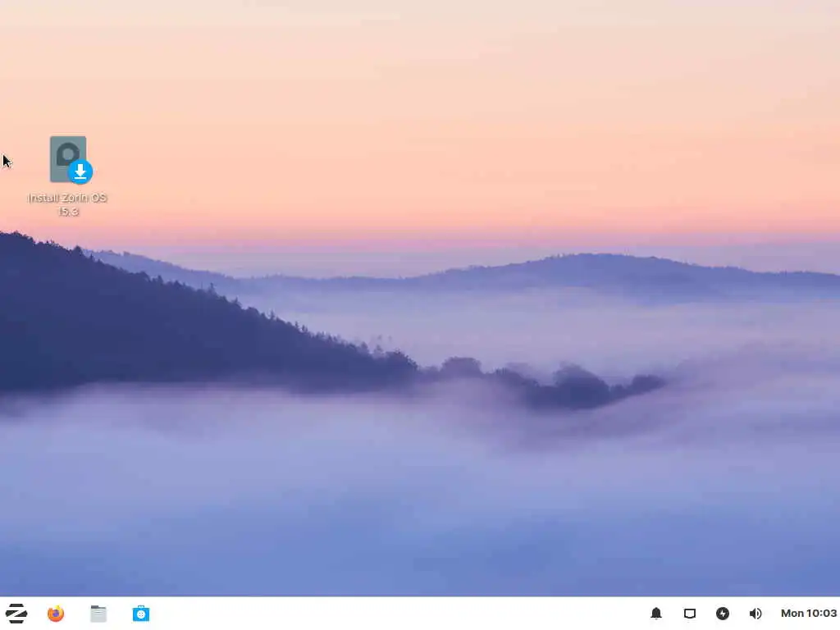Select the Install Zorin OS 15.3 icon
The width and height of the screenshot is (840, 630).
[71, 160]
